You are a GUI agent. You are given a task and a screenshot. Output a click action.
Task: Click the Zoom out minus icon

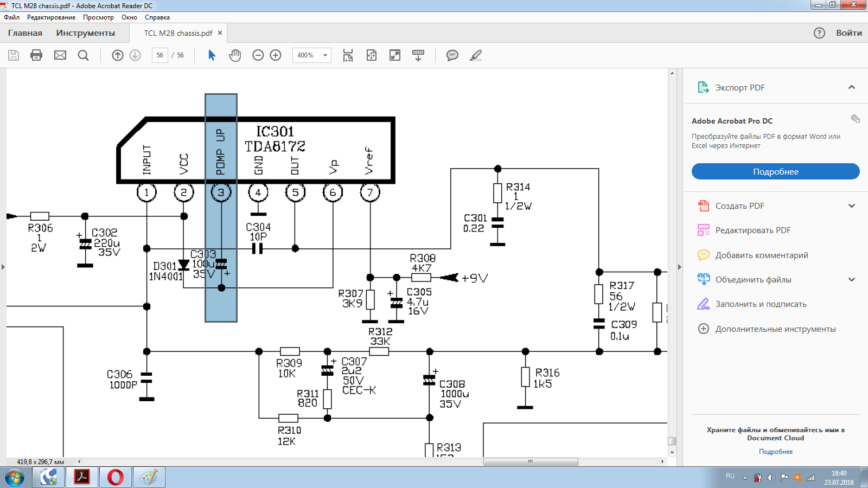(258, 55)
